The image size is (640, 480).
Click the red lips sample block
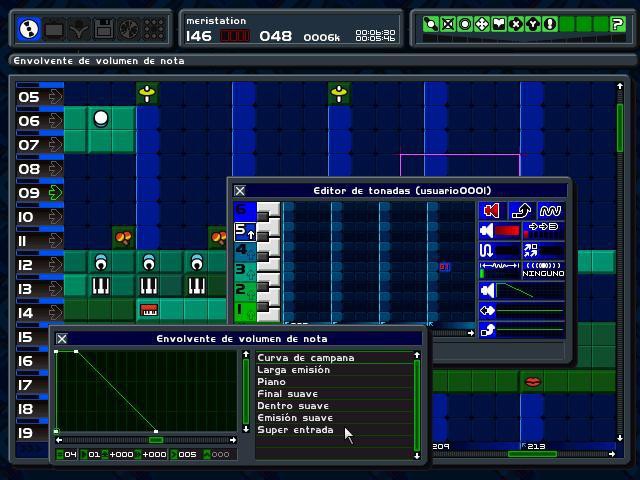coord(534,381)
